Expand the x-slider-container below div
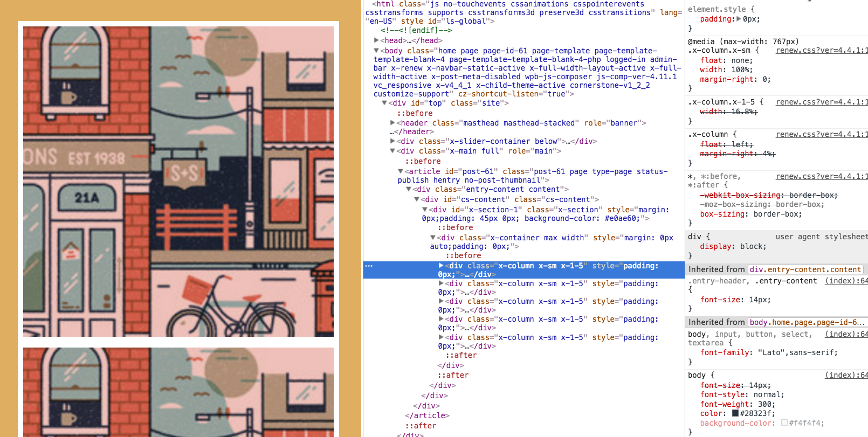The image size is (868, 437). pyautogui.click(x=392, y=141)
